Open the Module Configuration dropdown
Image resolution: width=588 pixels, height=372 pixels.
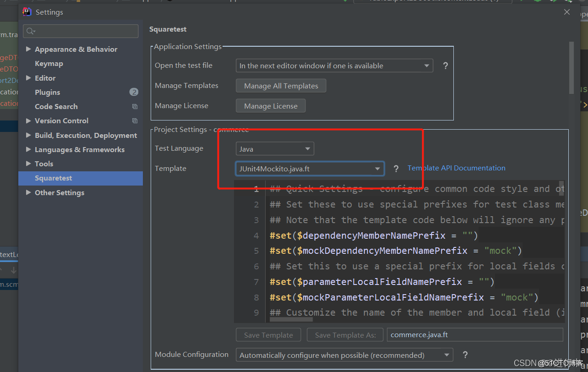pos(344,355)
